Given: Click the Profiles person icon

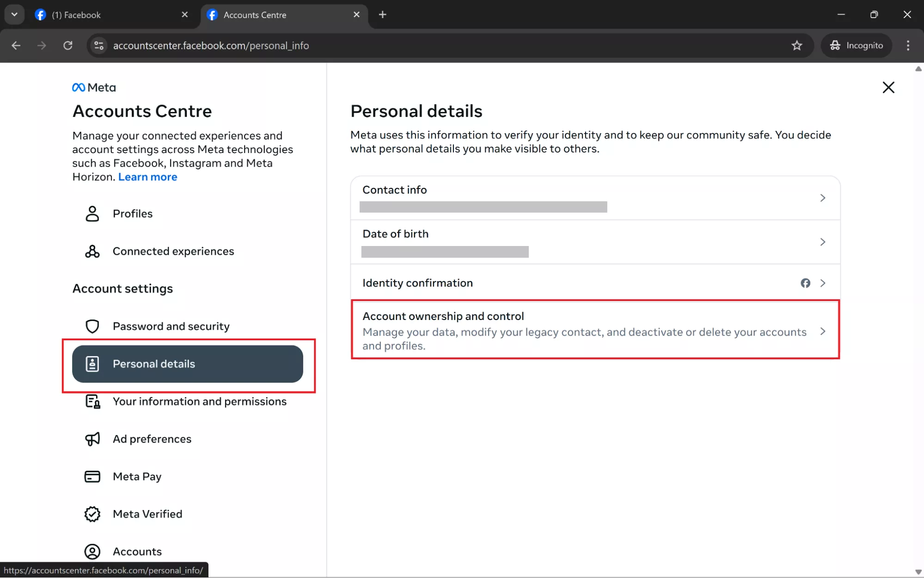Looking at the screenshot, I should pos(92,214).
